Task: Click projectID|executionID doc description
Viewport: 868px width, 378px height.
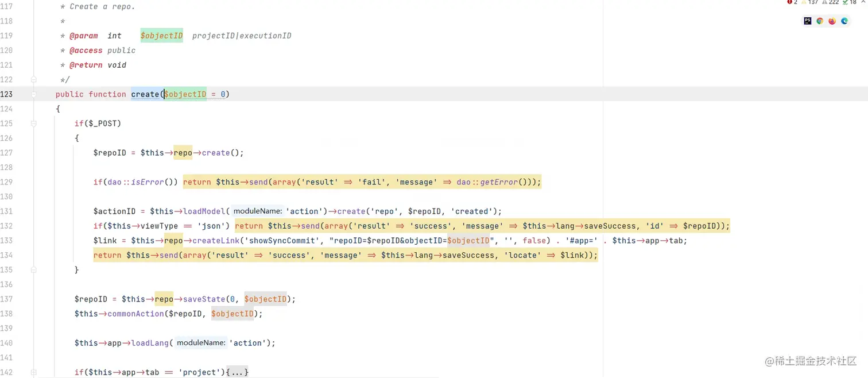Action: [242, 36]
